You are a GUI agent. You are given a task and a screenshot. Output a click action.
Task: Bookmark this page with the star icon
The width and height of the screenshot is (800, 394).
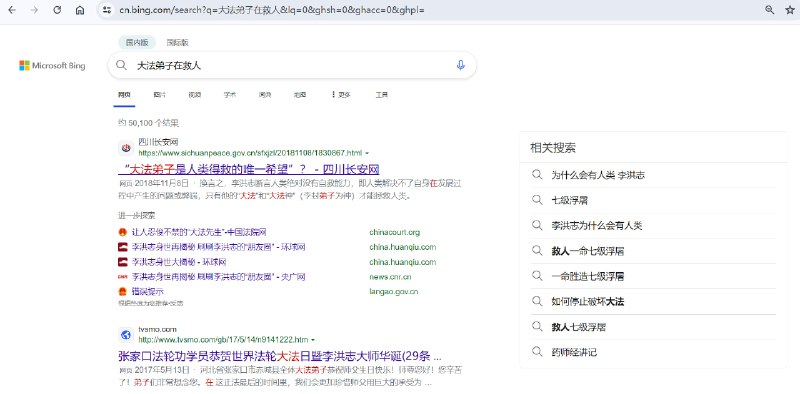[790, 10]
